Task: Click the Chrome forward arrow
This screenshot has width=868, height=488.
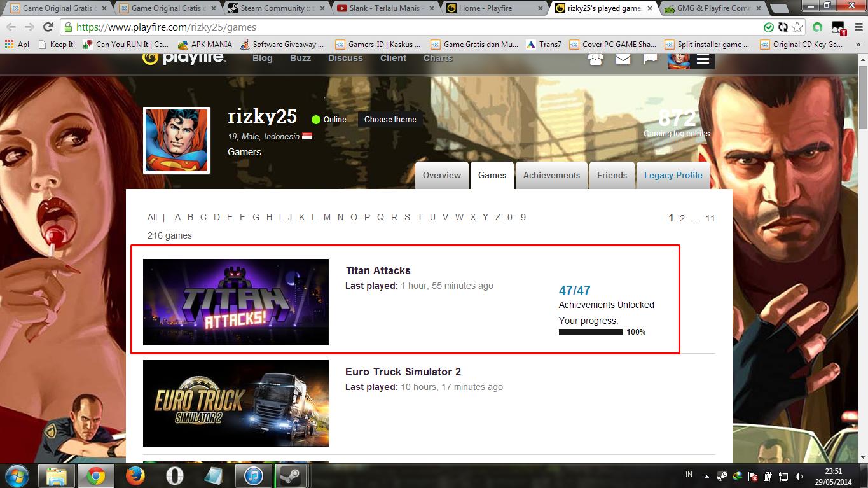Action: 29,27
